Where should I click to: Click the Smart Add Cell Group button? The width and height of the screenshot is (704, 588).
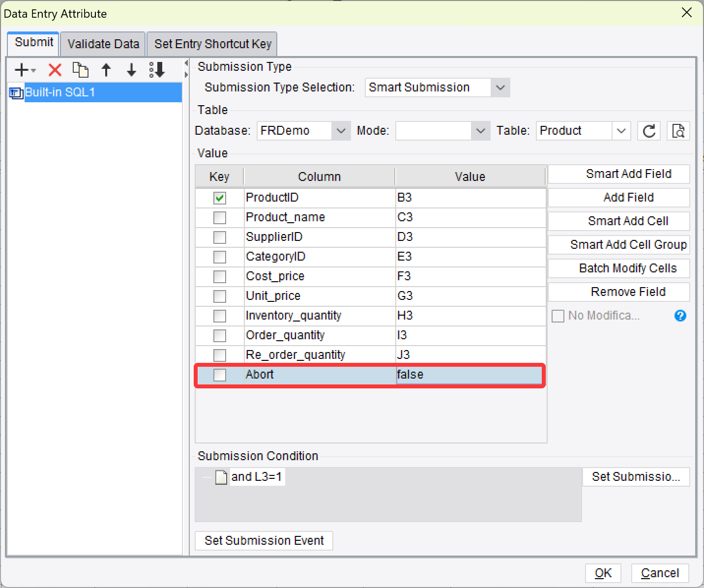click(x=618, y=244)
